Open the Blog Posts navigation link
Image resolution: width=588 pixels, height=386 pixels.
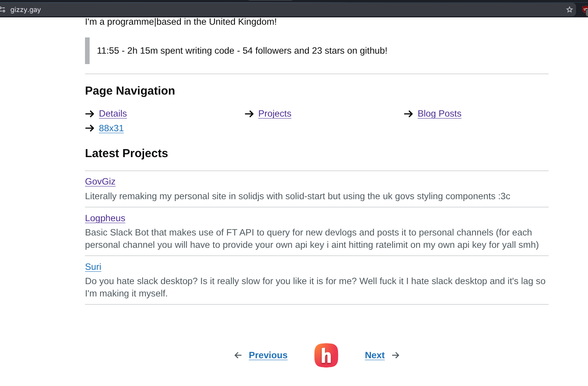tap(439, 114)
